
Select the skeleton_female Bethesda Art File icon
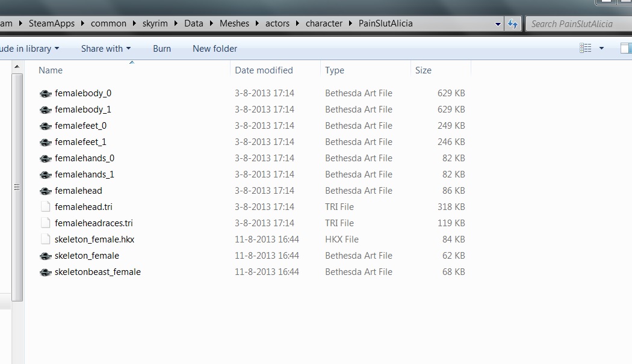point(46,256)
